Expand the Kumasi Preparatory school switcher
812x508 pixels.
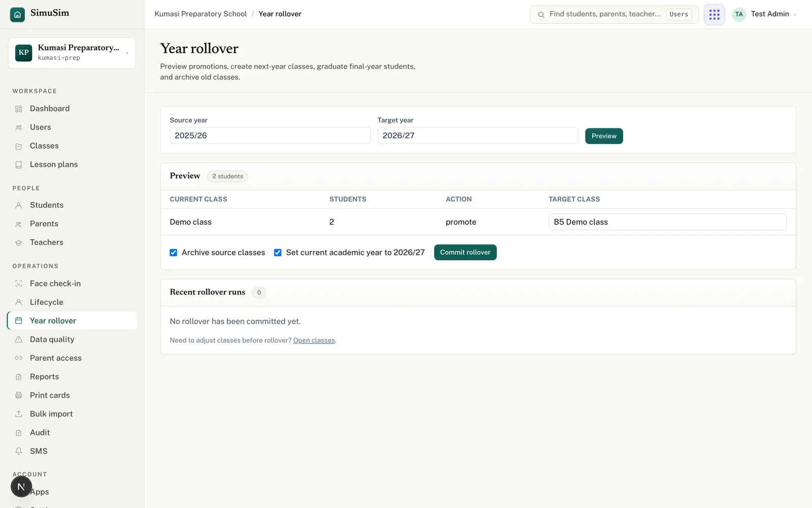click(x=72, y=53)
